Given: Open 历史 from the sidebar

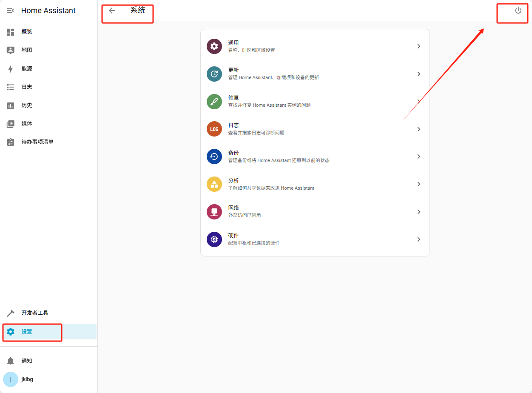Looking at the screenshot, I should point(49,105).
